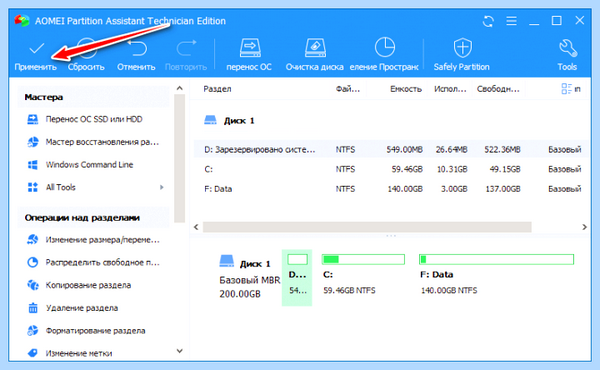Click the Распределить свободное pie icon

pyautogui.click(x=33, y=262)
